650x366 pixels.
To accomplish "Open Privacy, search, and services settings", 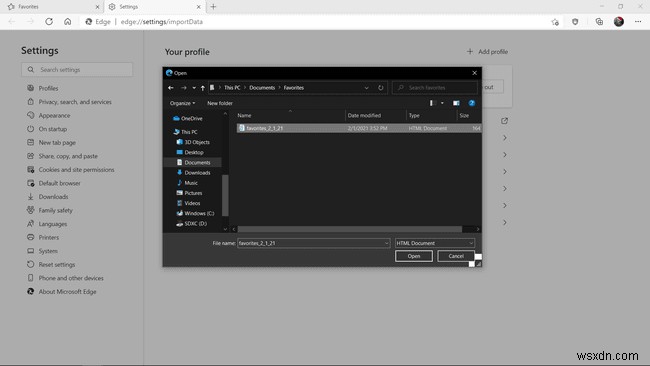I will (x=75, y=102).
